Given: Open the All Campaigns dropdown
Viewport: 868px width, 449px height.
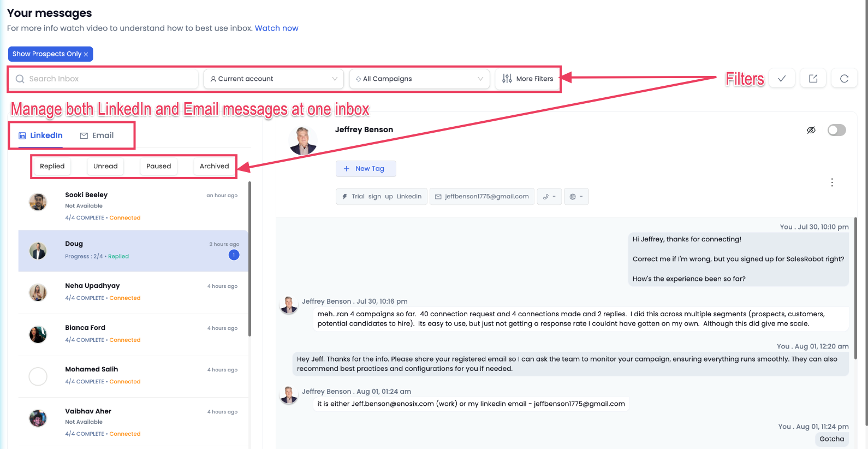Looking at the screenshot, I should coord(419,79).
